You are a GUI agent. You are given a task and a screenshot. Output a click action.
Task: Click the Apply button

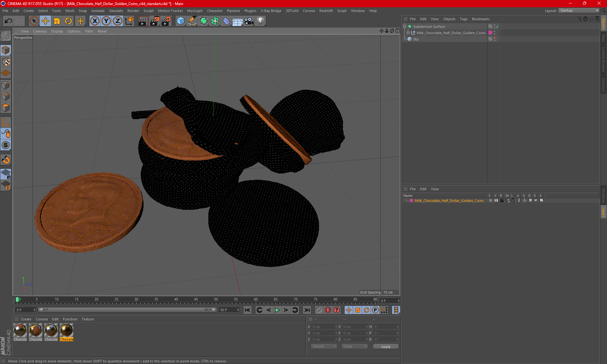point(386,347)
